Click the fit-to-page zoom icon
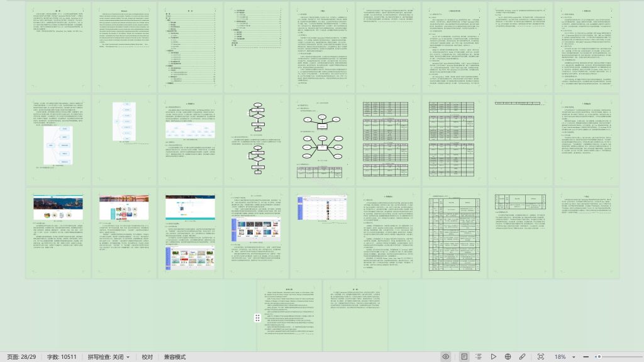This screenshot has height=362, width=644. (540, 357)
